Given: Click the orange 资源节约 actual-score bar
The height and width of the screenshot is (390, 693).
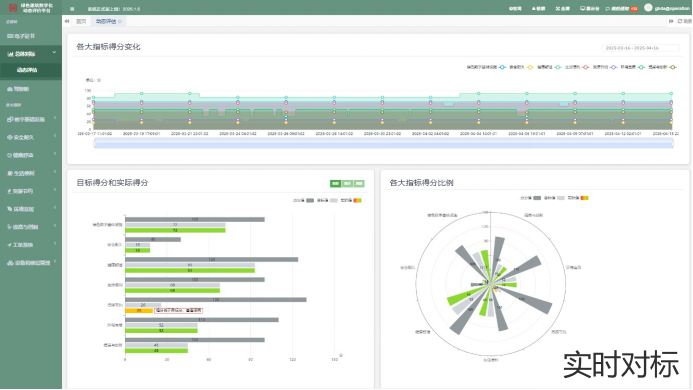Looking at the screenshot, I should pos(139,311).
